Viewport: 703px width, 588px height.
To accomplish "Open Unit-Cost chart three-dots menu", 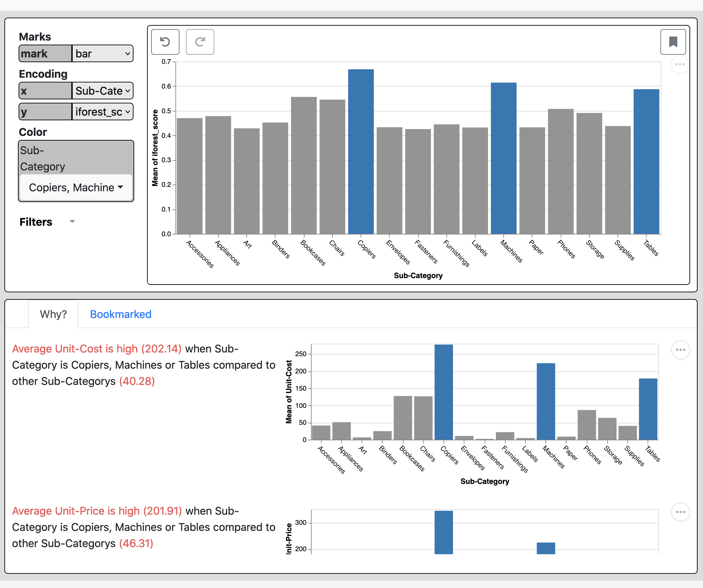I will [x=680, y=350].
